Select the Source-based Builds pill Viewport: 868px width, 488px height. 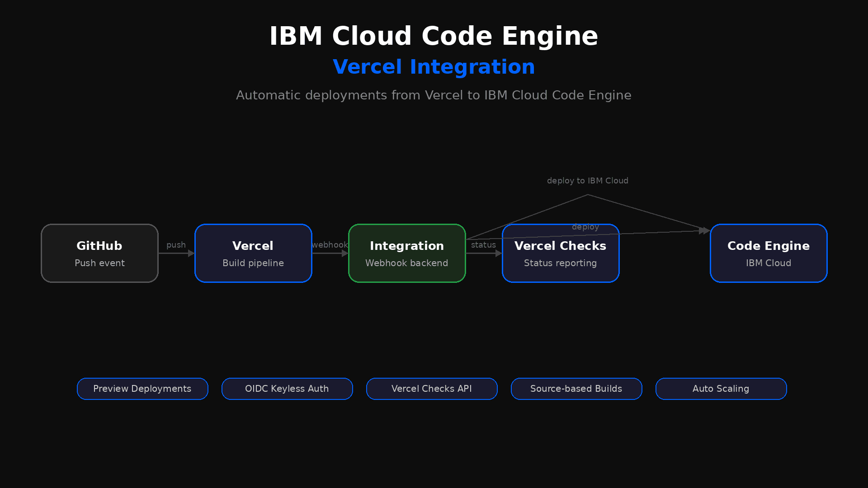tap(576, 389)
